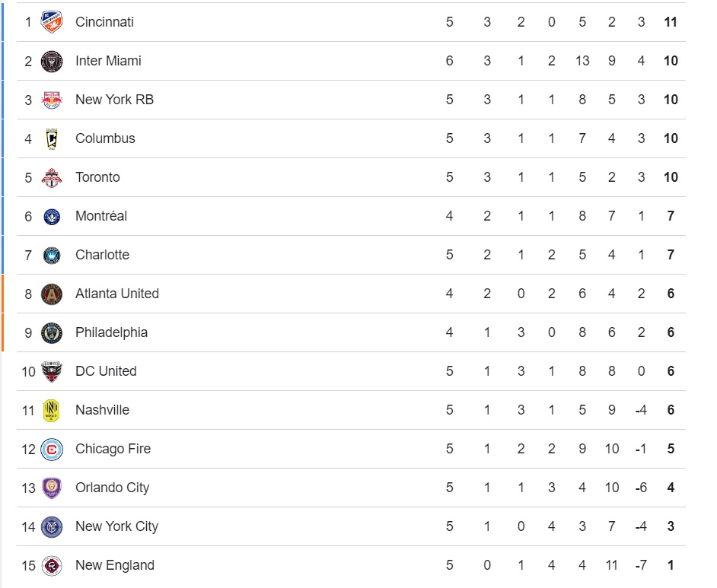Screen dimensions: 717x588
Task: Click the Inter Miami team name
Action: [108, 61]
